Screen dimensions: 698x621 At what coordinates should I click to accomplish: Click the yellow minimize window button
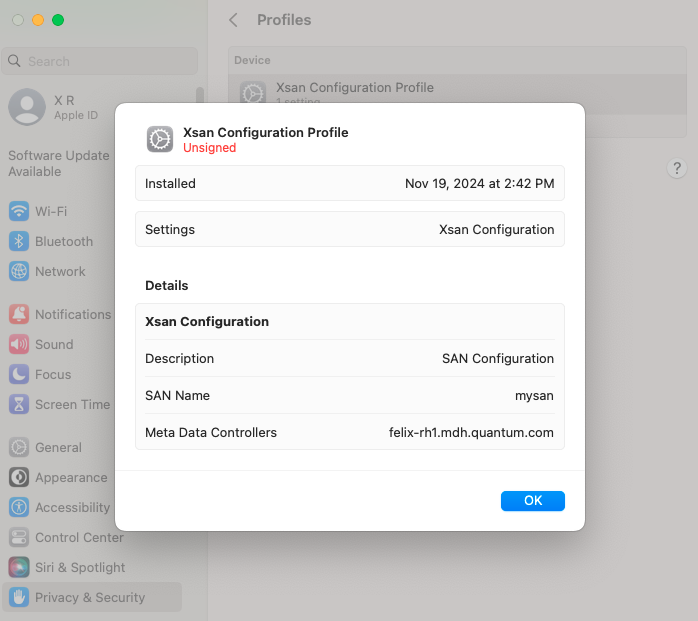coord(38,20)
